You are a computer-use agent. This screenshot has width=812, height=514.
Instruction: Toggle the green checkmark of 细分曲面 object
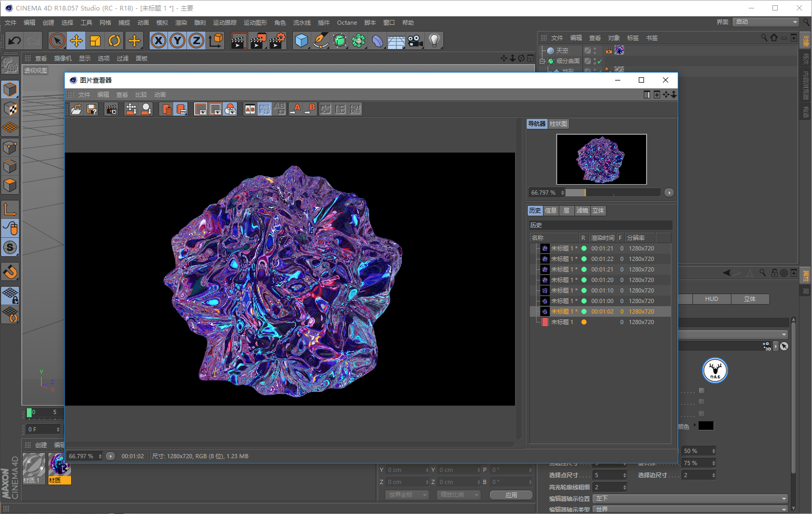point(599,62)
